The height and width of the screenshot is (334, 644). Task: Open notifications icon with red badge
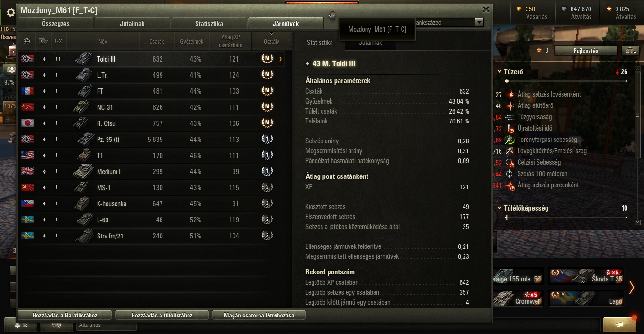click(x=620, y=324)
